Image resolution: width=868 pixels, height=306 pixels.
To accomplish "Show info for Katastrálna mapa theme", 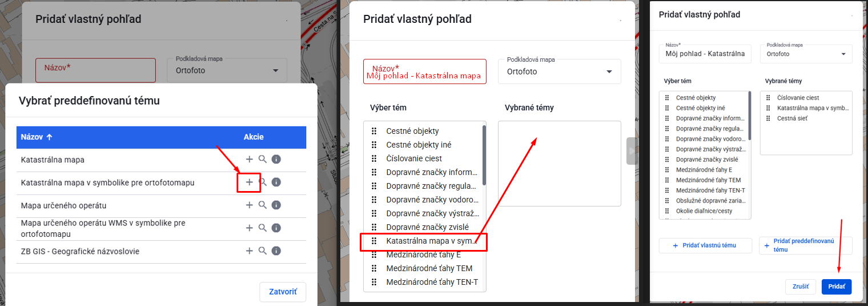I will click(276, 160).
